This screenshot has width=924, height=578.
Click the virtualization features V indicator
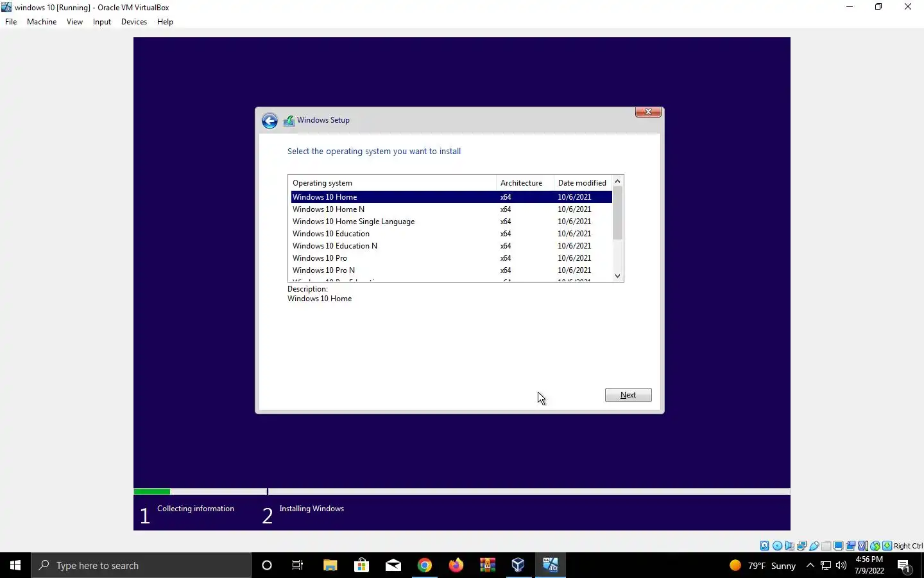(863, 546)
